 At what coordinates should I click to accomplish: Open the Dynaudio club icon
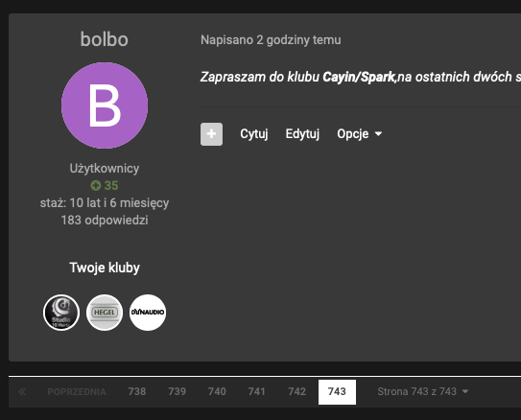coord(148,313)
